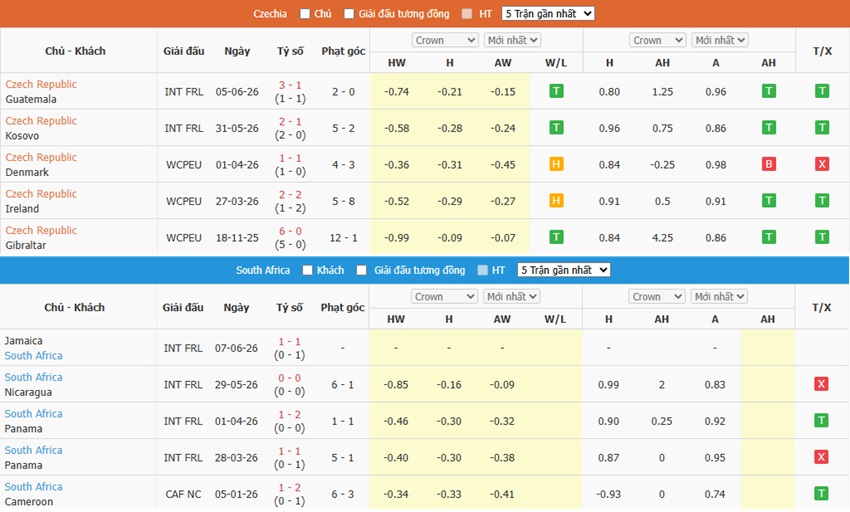Screen dimensions: 850x512
Task: Open first Mới nhất dropdown in Czechia table
Action: [x=512, y=40]
